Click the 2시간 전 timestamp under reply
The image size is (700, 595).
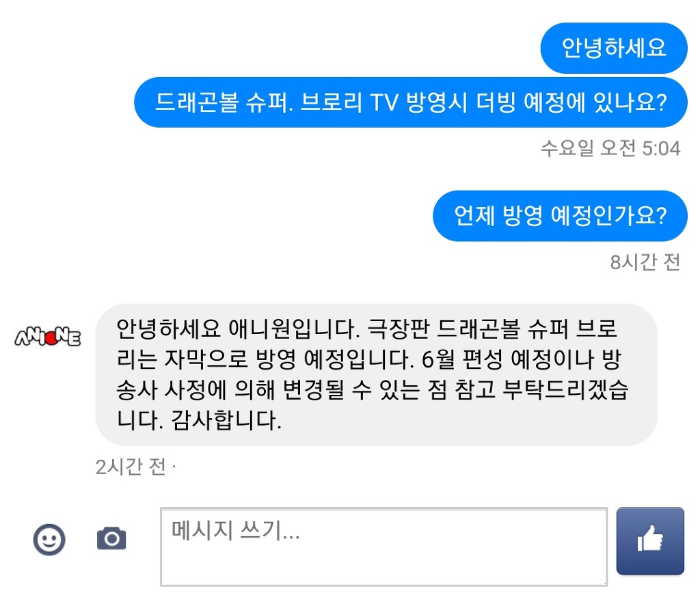click(131, 467)
